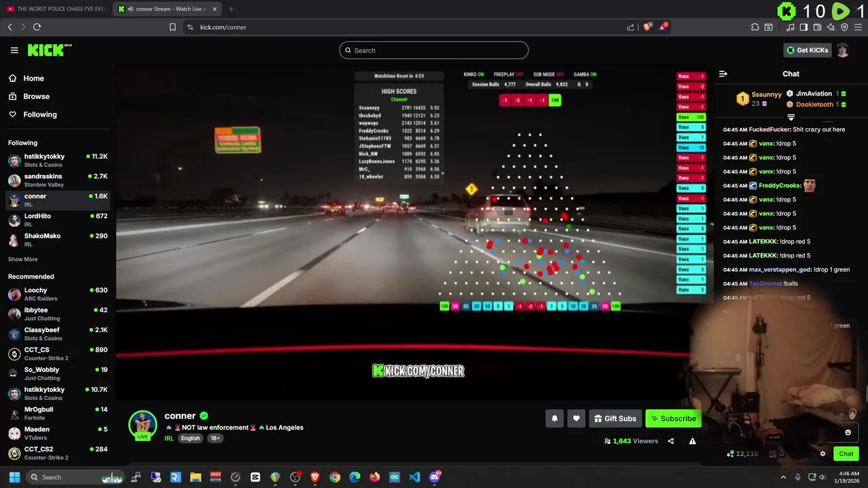The width and height of the screenshot is (868, 488).
Task: Click Get KICKs button
Action: (807, 50)
